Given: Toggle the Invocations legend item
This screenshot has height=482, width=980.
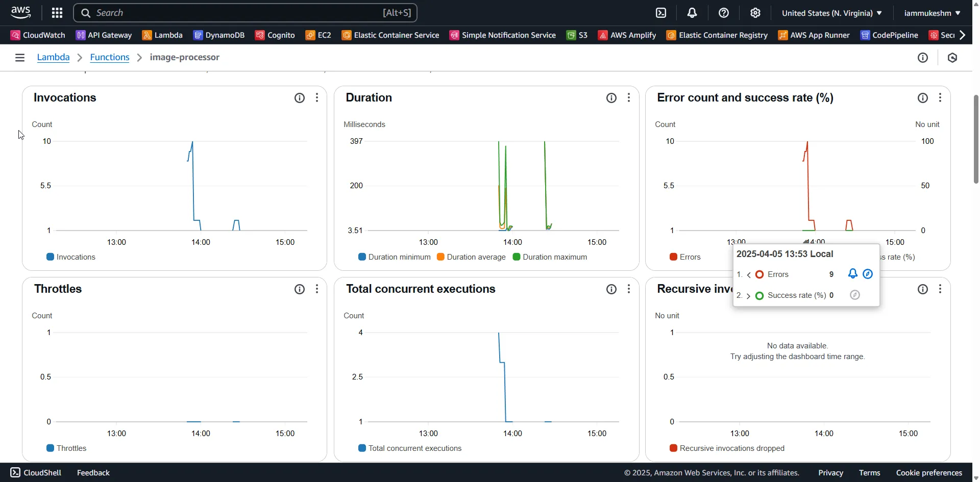Looking at the screenshot, I should click(71, 257).
